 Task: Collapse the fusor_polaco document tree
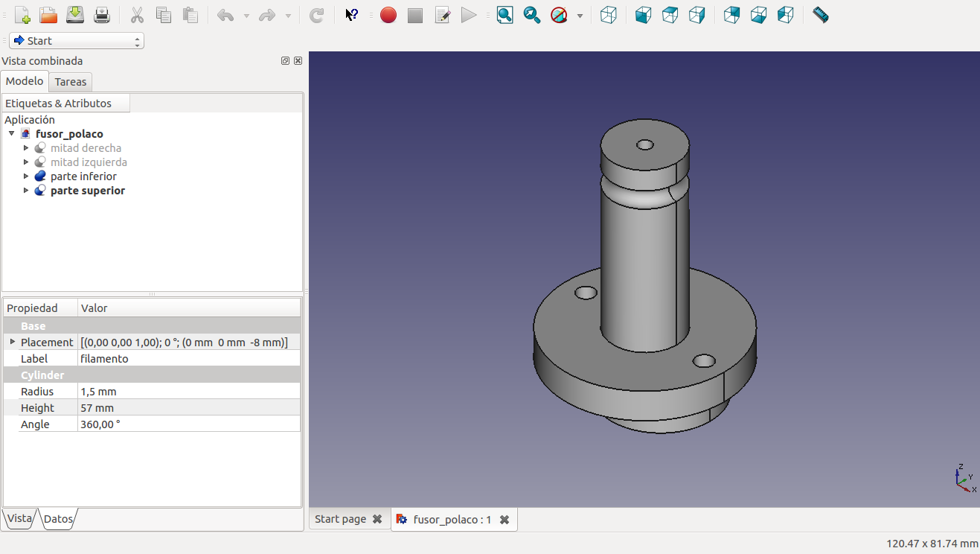click(12, 134)
